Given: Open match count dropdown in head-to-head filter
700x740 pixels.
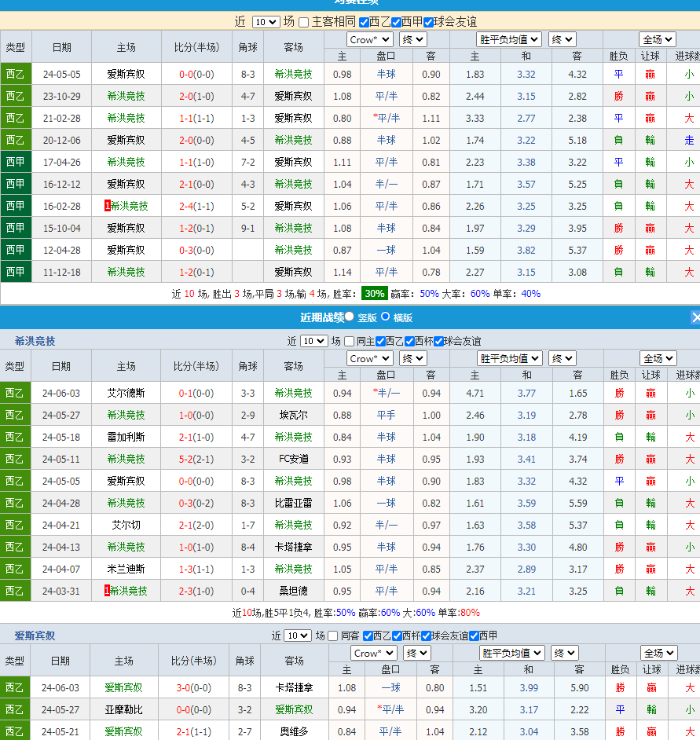Looking at the screenshot, I should tap(266, 22).
